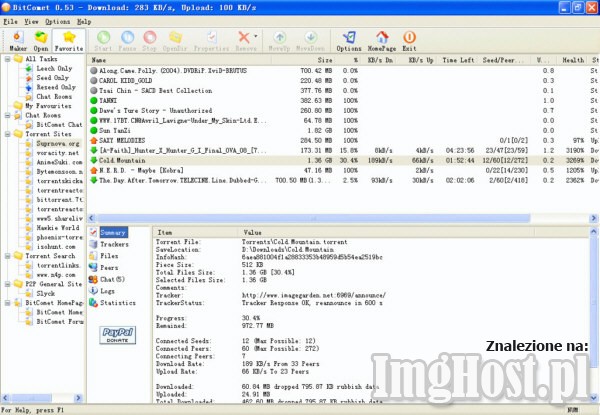Open task Properties from toolbar

click(211, 41)
